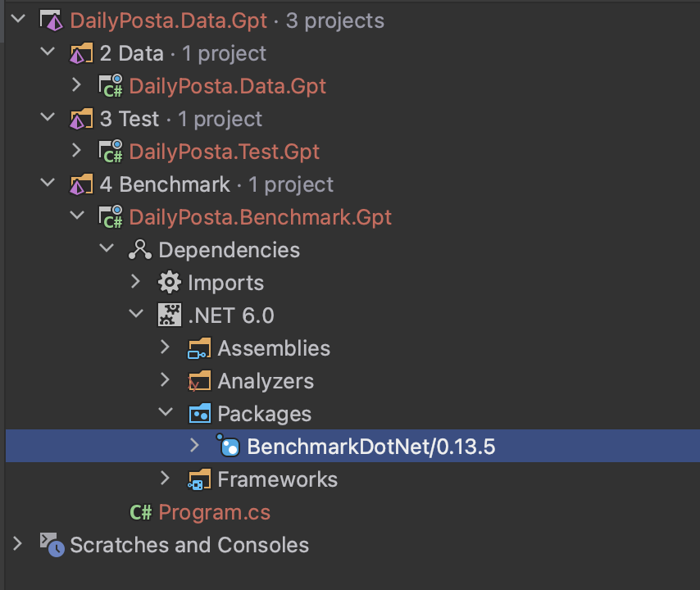The width and height of the screenshot is (700, 590).
Task: Click the .NET 6.0 framework icon
Action: coord(170,315)
